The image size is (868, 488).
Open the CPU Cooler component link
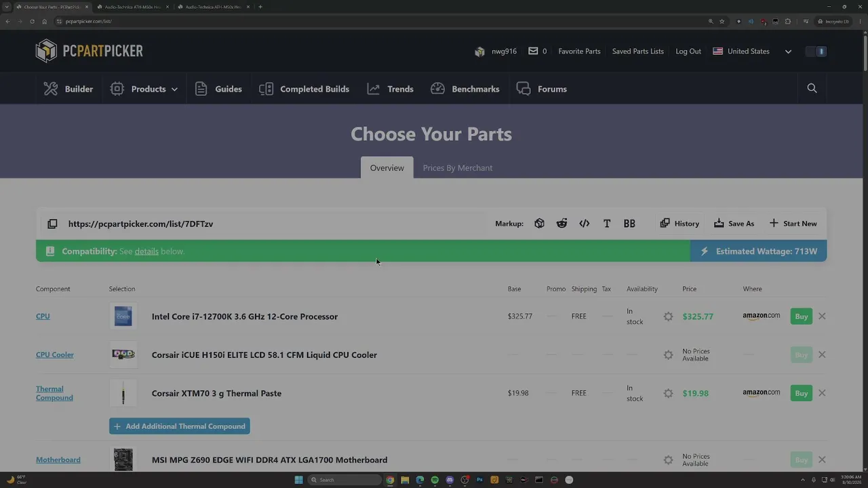pyautogui.click(x=55, y=355)
